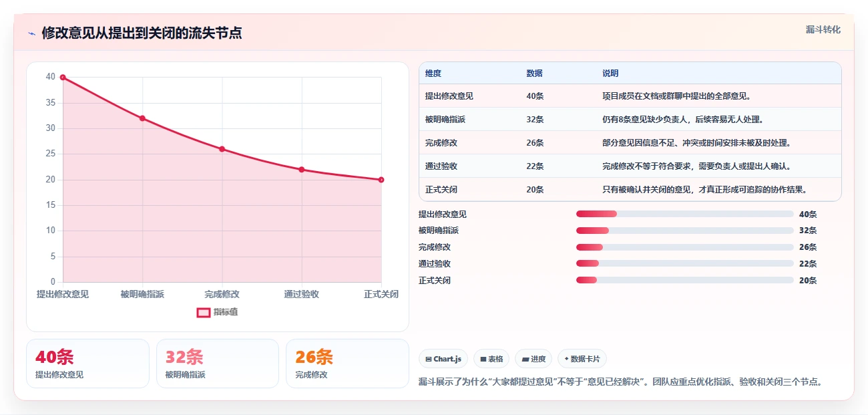
Task: Click the 进度 tag
Action: [x=533, y=359]
